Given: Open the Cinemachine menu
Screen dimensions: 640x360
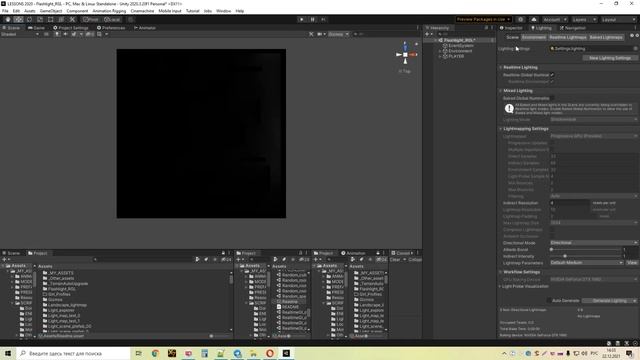Looking at the screenshot, I should coord(142,11).
